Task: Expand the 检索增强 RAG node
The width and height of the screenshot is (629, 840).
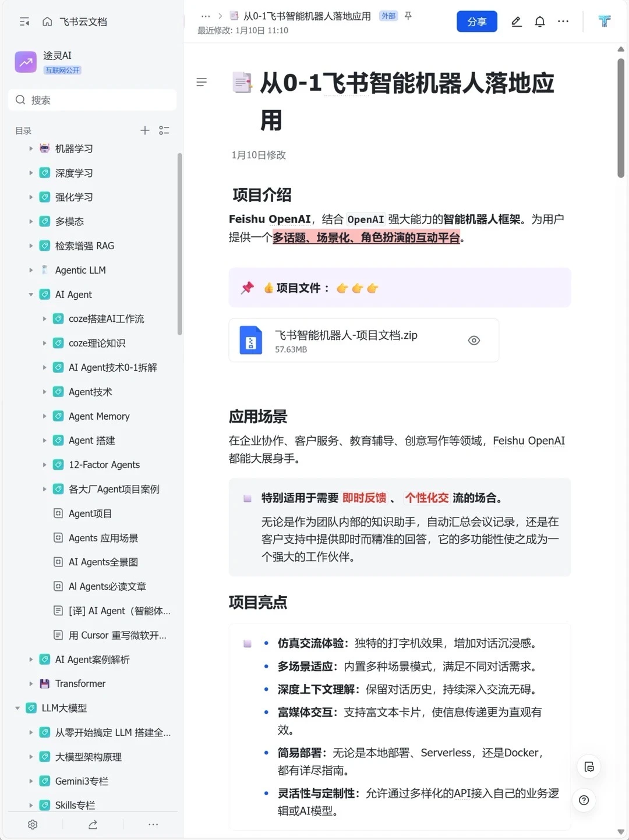Action: tap(31, 246)
